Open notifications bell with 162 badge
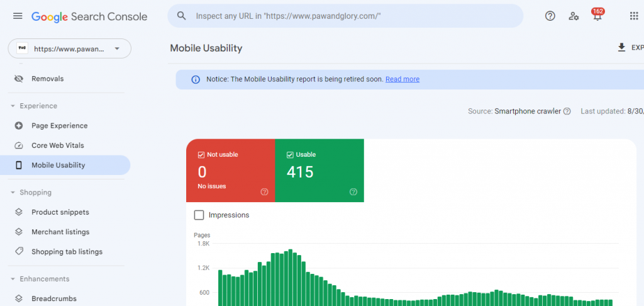644x306 pixels. pyautogui.click(x=597, y=15)
